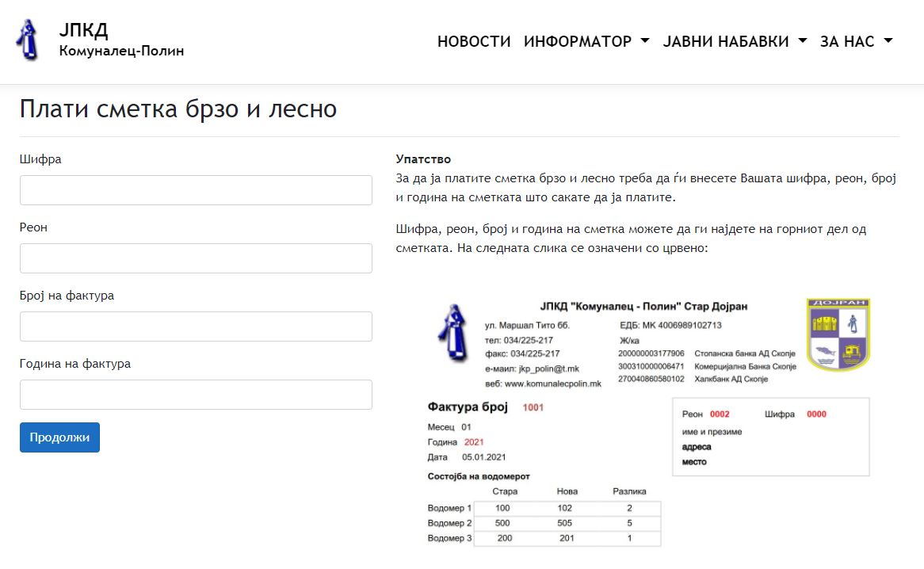
Task: Click the Упатство heading text
Action: click(x=423, y=159)
